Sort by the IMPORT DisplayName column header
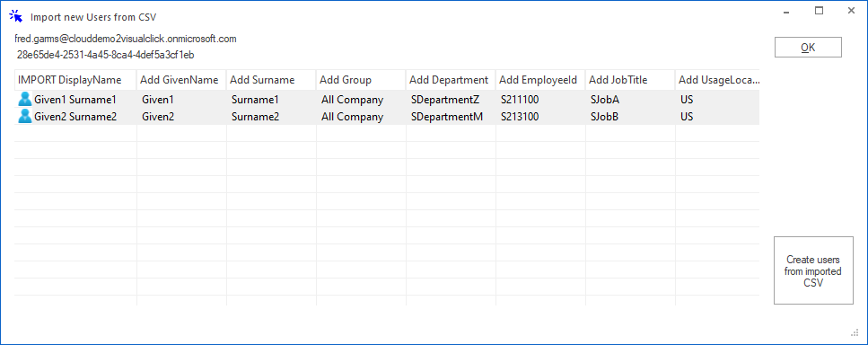Screen dimensions: 868x345 75,80
